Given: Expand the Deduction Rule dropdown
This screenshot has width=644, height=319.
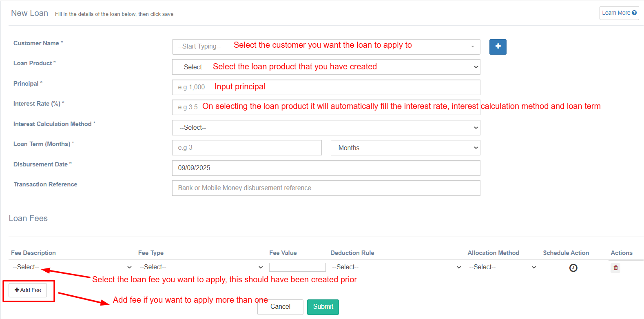Looking at the screenshot, I should [x=396, y=267].
